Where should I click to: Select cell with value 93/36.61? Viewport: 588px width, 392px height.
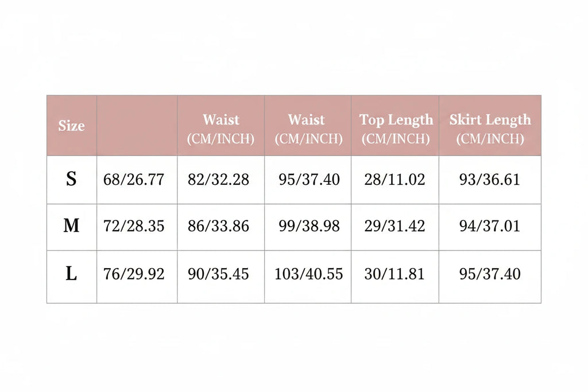pos(490,180)
